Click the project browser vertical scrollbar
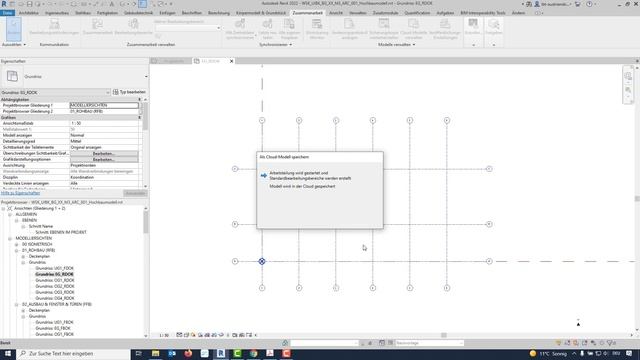Viewport: 640px width, 360px height. [x=146, y=222]
